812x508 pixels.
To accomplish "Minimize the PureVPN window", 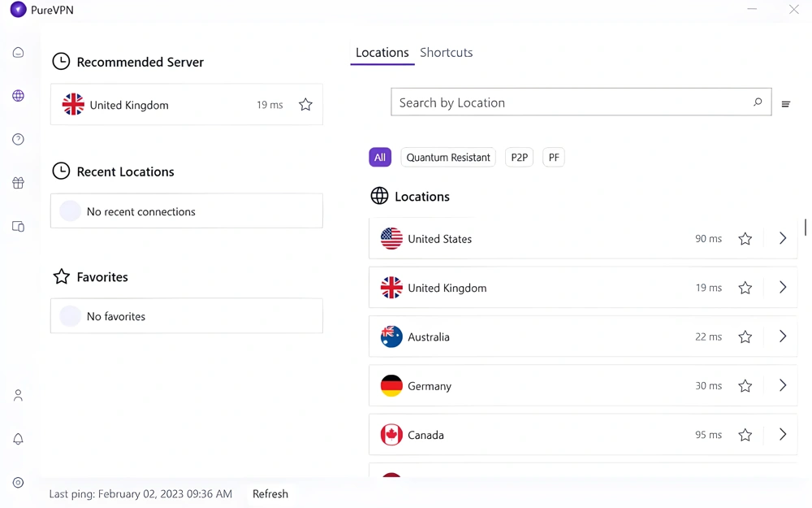I will click(x=752, y=9).
